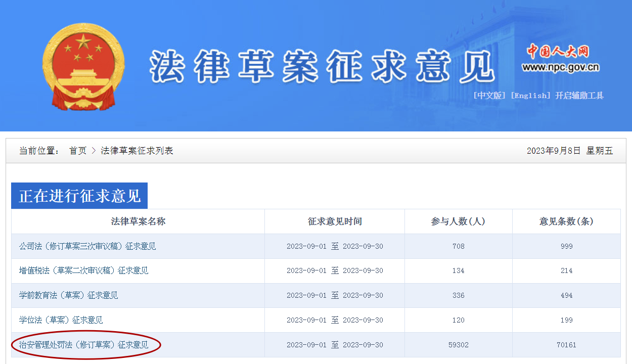Viewport: 632px width, 364px height.
Task: Switch to the English version
Action: coord(530,96)
